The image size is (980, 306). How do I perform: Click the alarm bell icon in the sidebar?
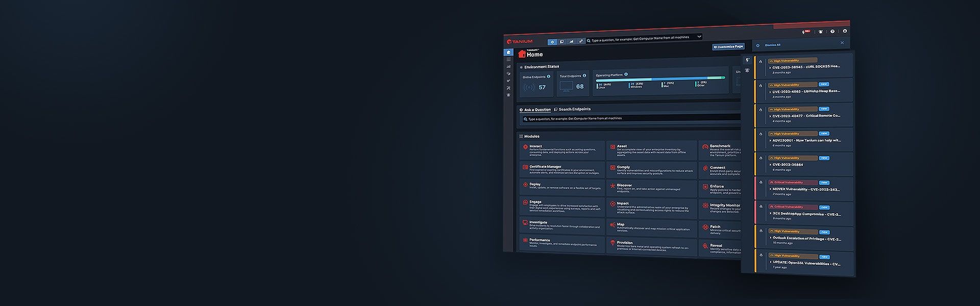pyautogui.click(x=508, y=95)
